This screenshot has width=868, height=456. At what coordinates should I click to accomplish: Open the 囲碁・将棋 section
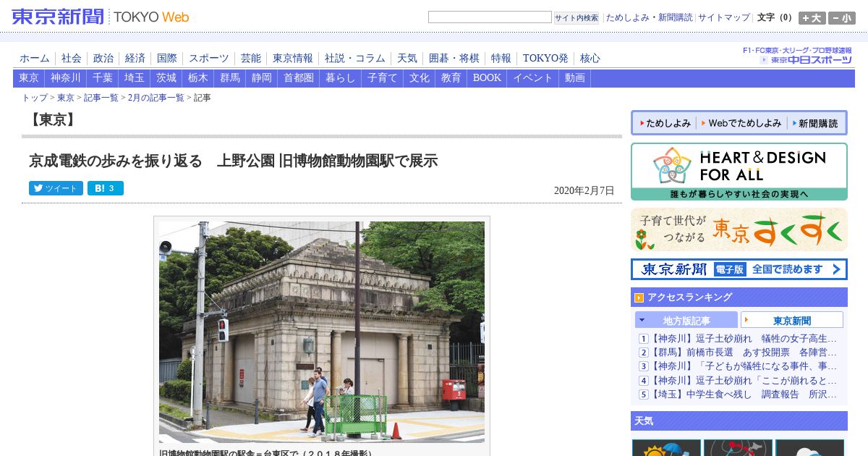point(454,59)
